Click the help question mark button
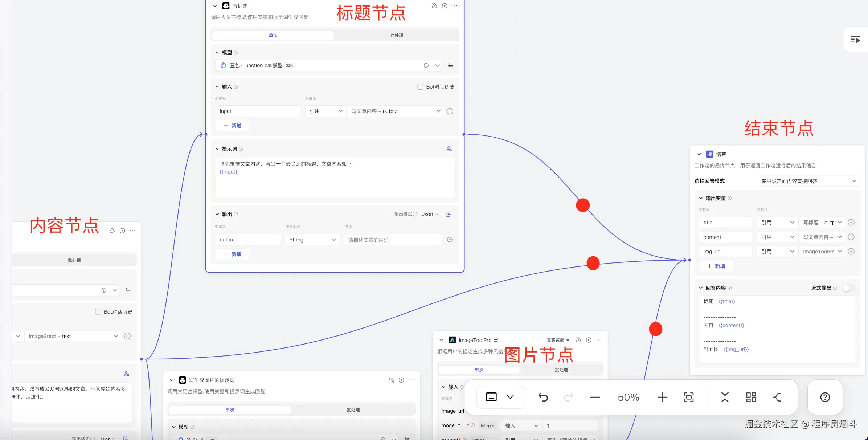Screen dimensions: 868x440 point(825,397)
